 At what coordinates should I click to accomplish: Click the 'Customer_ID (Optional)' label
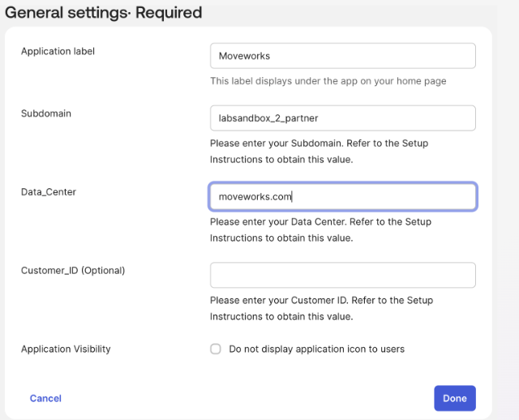point(73,270)
